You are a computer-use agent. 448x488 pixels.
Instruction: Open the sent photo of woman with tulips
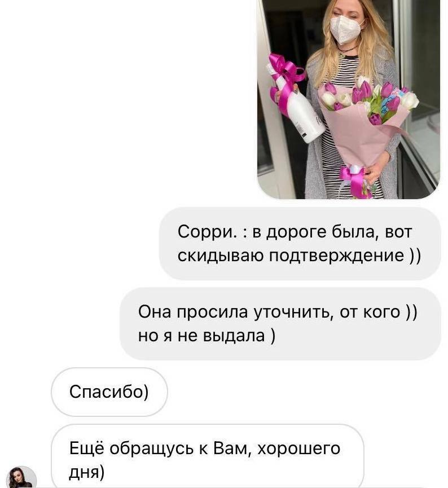click(349, 99)
